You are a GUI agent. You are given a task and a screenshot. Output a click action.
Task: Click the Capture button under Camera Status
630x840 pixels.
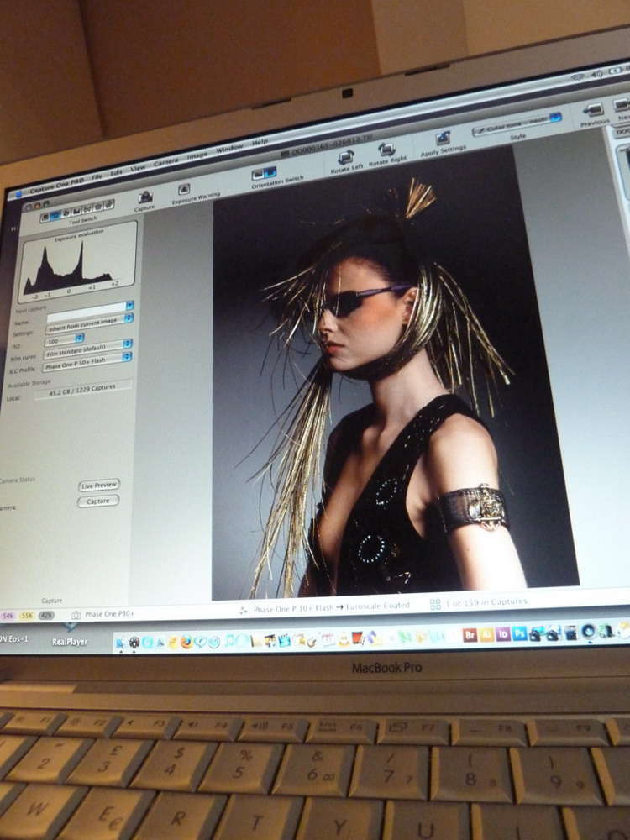click(98, 501)
